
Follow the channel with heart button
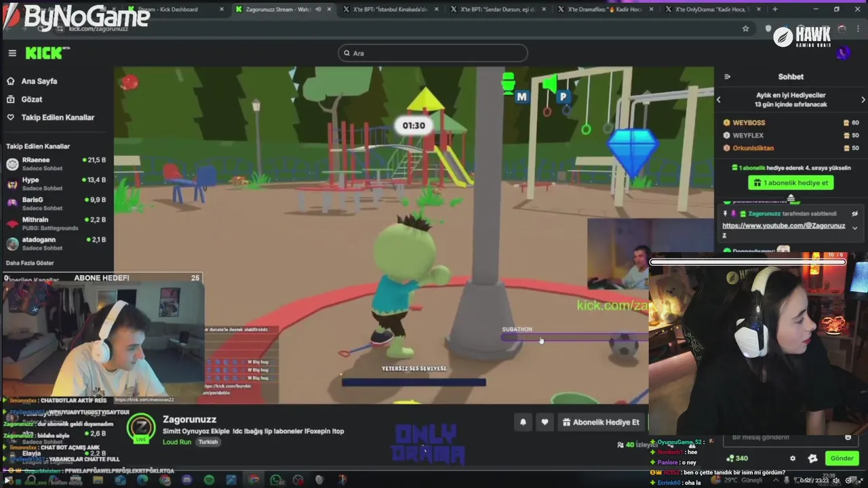(545, 422)
